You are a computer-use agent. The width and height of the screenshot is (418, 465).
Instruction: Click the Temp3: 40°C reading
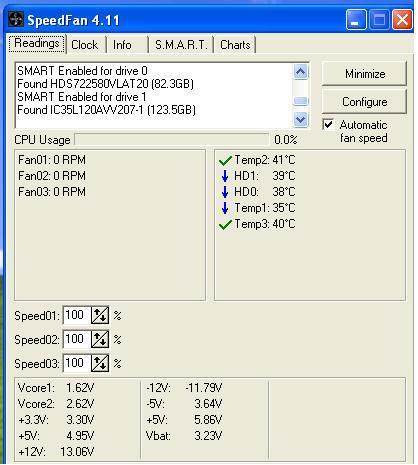265,224
